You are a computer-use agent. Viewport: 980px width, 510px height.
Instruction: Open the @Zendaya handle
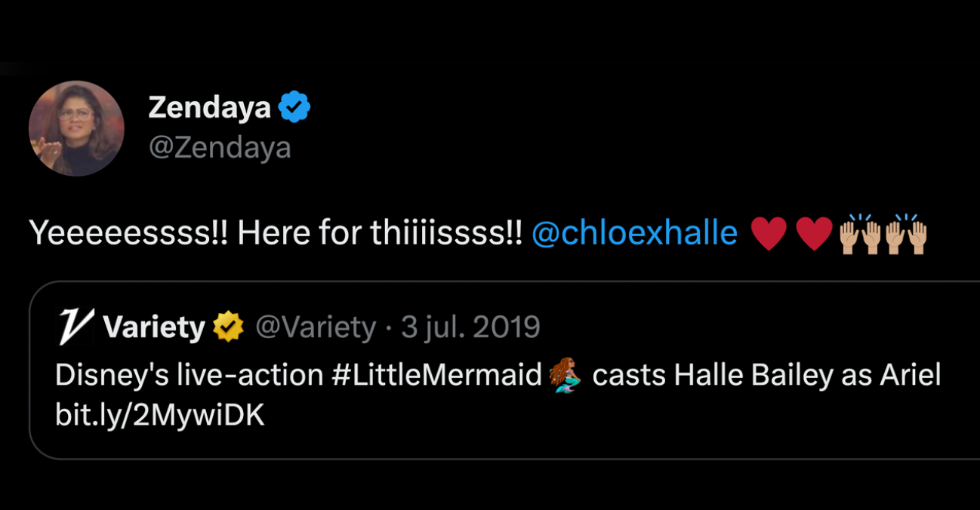coord(220,147)
